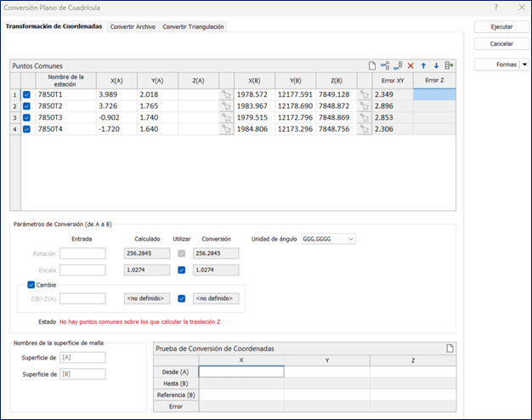The width and height of the screenshot is (532, 420).
Task: Click pick-point cursor icon for row 3 B coordinates
Action: 365,118
